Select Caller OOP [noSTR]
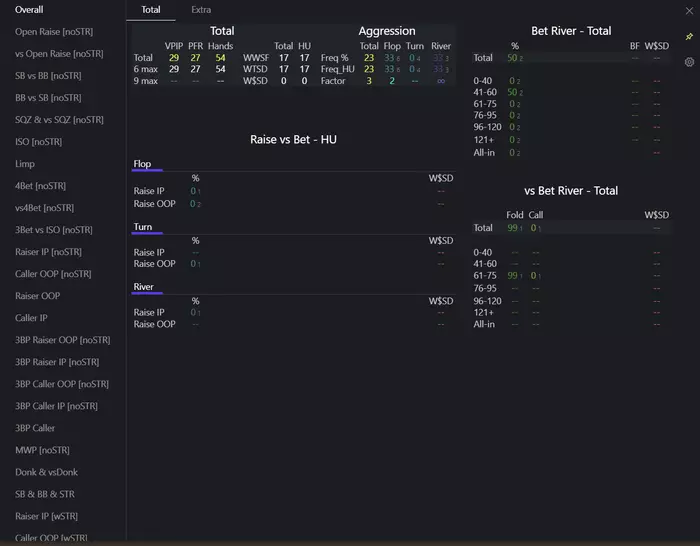The width and height of the screenshot is (700, 546). (x=53, y=274)
